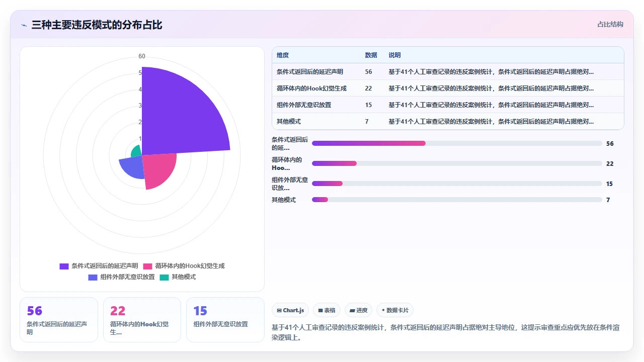Toggle the blue legend swatch for 组件外部无意识放置
Image resolution: width=644 pixels, height=362 pixels.
point(93,277)
